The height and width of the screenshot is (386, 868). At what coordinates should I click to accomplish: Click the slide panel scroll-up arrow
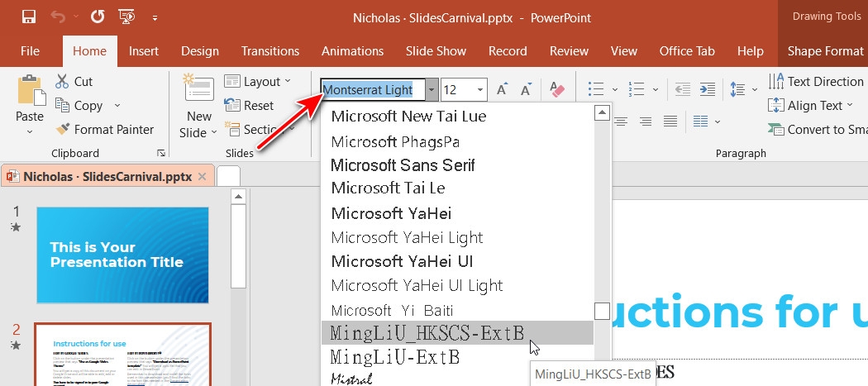pyautogui.click(x=238, y=196)
